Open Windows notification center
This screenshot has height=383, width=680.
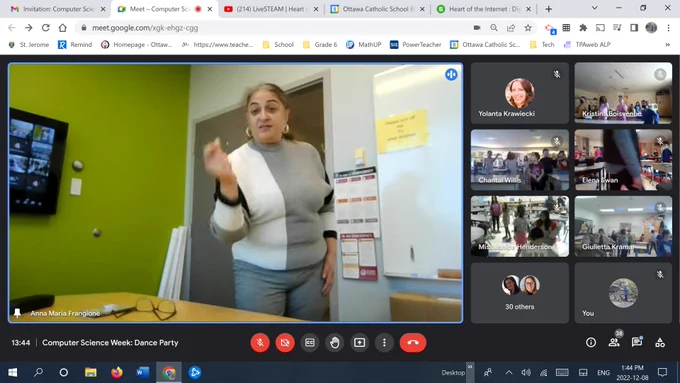tap(662, 373)
